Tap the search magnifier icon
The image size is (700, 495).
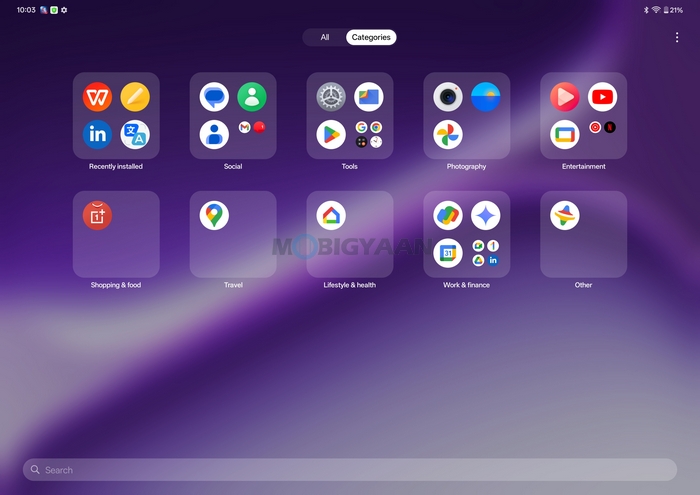(35, 470)
